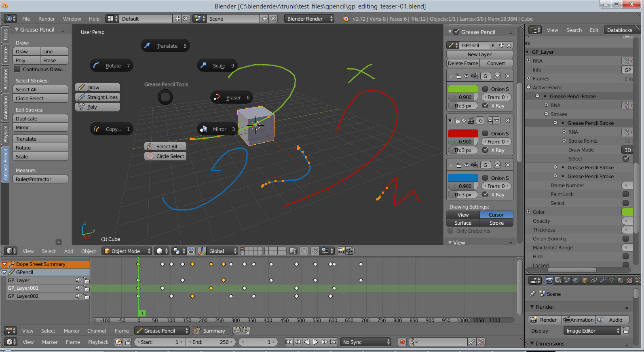
Task: Open the Constraints properties tab
Action: (x=593, y=280)
